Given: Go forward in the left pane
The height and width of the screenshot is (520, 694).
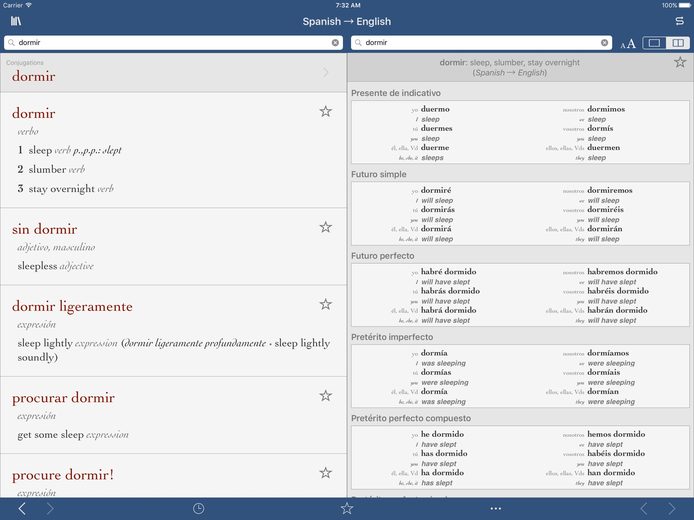Looking at the screenshot, I should pos(50,509).
